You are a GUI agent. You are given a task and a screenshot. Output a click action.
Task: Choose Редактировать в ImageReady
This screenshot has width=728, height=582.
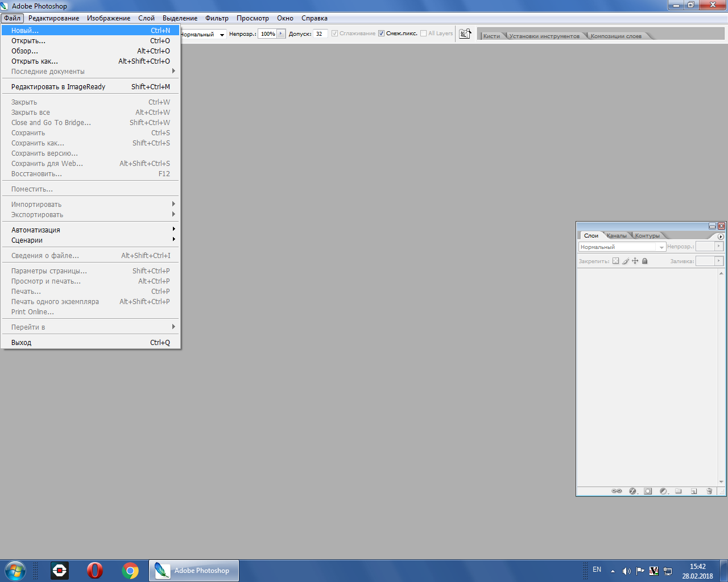[90, 87]
